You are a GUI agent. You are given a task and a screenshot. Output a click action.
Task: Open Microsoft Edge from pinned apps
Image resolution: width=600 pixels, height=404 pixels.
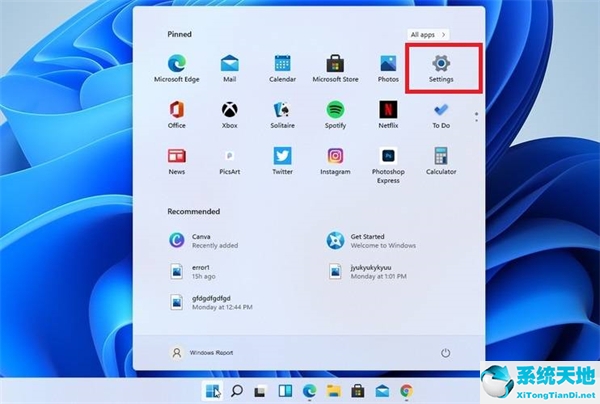coord(176,68)
